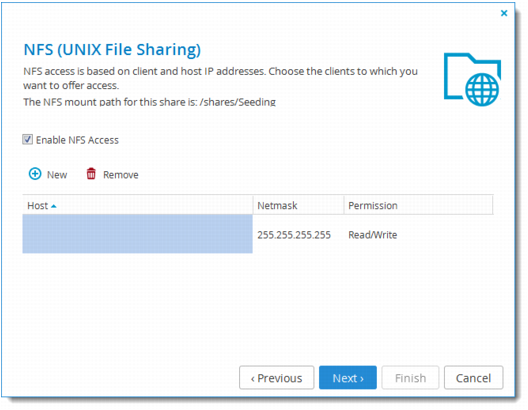The width and height of the screenshot is (528, 410).
Task: Click the disabled Finish button
Action: [x=410, y=378]
